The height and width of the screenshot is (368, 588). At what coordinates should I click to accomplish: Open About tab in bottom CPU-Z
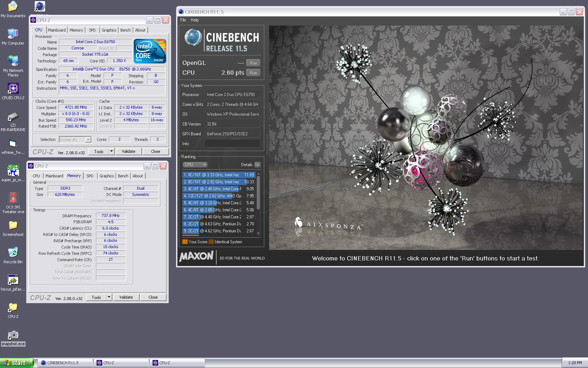(138, 176)
